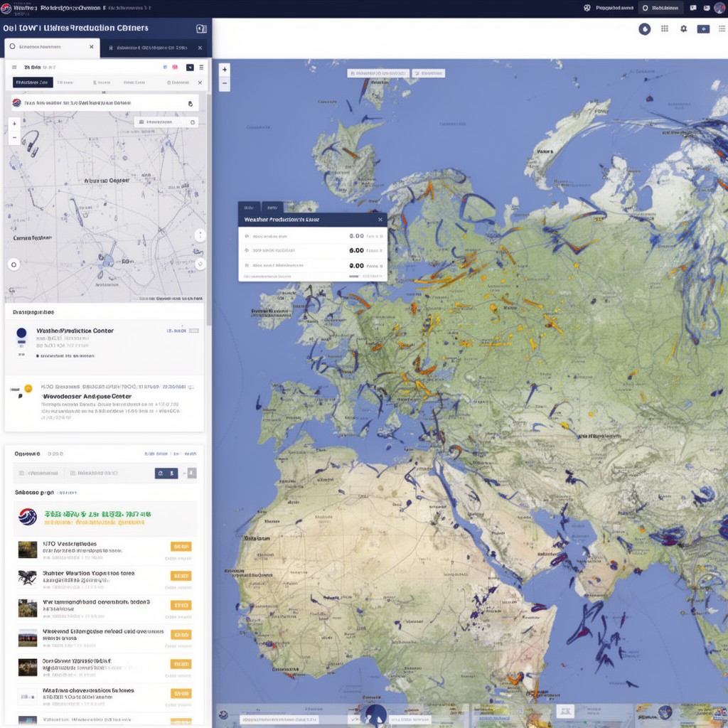Select the dark highlighted sub-tab under the hamburger menu
728x728 pixels.
(x=33, y=82)
